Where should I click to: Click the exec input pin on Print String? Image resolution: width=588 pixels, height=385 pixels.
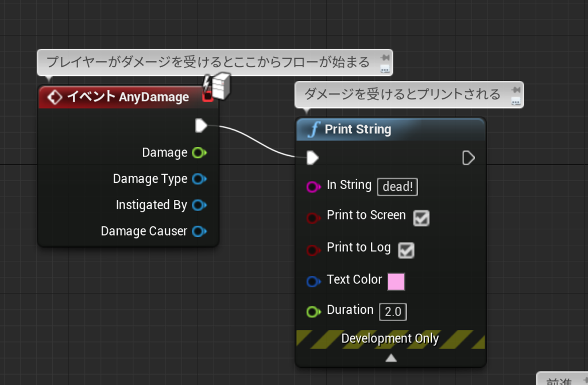tap(312, 157)
